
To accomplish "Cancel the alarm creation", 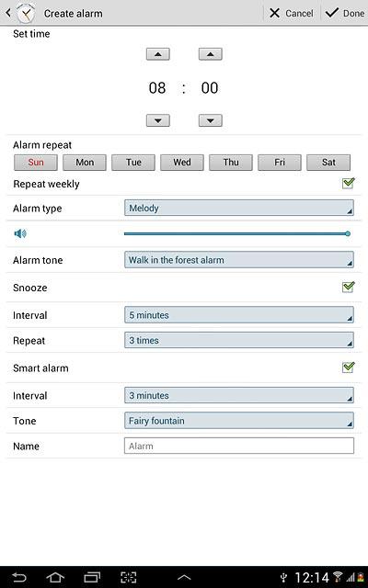I will tap(292, 13).
